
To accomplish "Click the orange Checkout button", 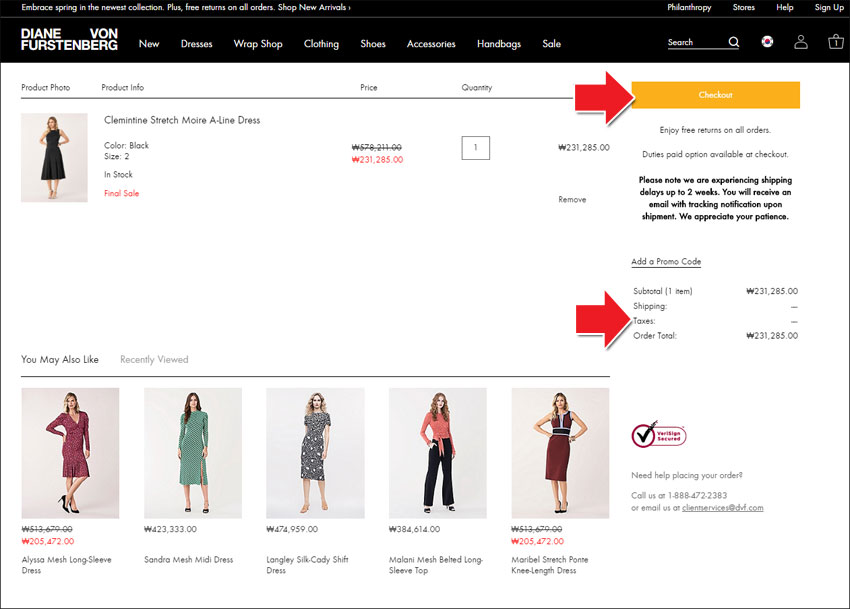I will (x=716, y=95).
